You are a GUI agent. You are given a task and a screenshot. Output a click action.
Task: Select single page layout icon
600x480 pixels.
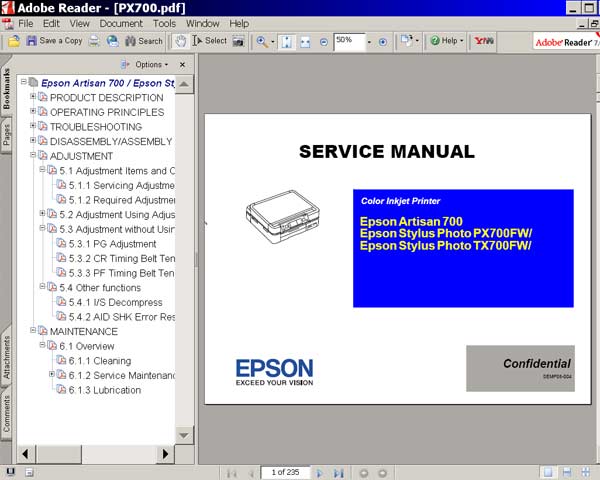click(548, 473)
